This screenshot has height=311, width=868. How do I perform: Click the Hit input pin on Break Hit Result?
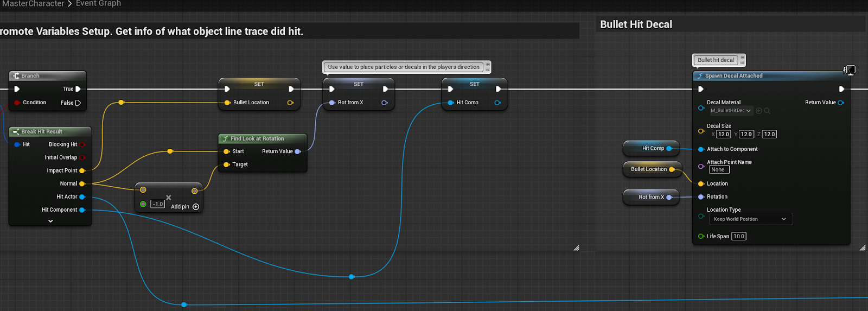(x=17, y=144)
